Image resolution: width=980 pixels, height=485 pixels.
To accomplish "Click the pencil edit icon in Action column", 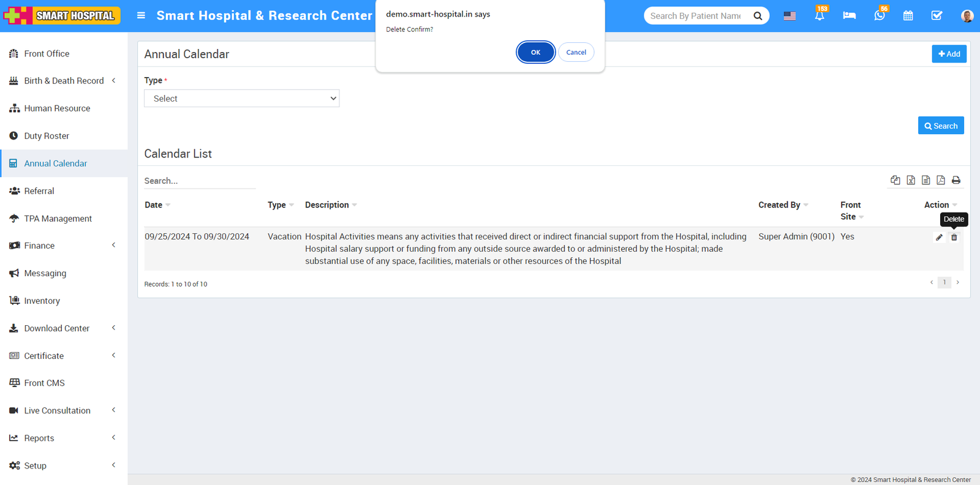I will tap(939, 238).
